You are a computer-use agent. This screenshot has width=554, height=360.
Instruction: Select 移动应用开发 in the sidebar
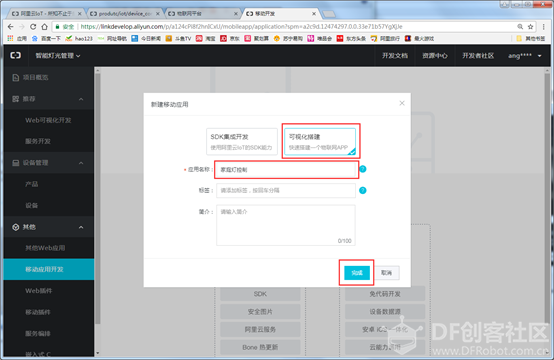(49, 269)
